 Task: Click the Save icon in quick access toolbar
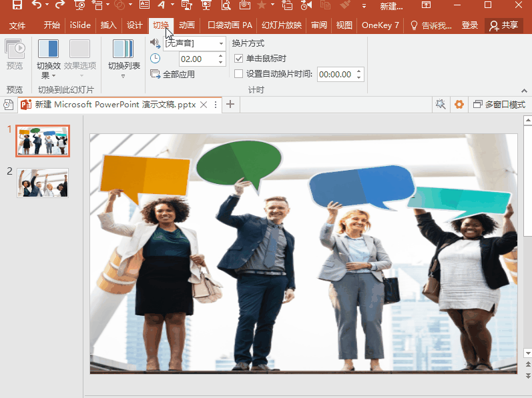click(x=17, y=5)
